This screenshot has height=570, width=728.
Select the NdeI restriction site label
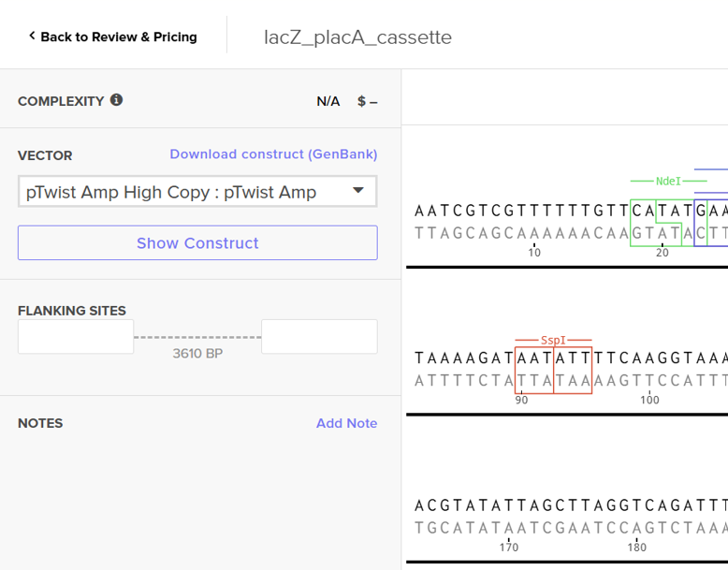point(668,181)
